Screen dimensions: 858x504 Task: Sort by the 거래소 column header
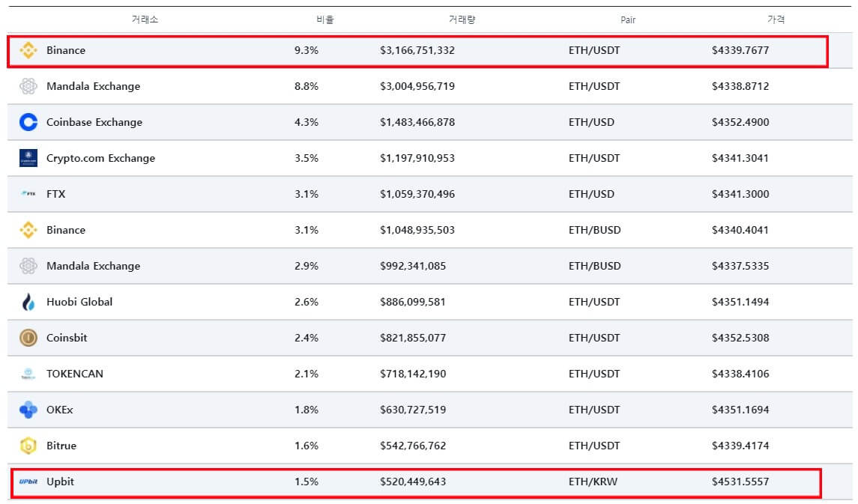(x=145, y=19)
